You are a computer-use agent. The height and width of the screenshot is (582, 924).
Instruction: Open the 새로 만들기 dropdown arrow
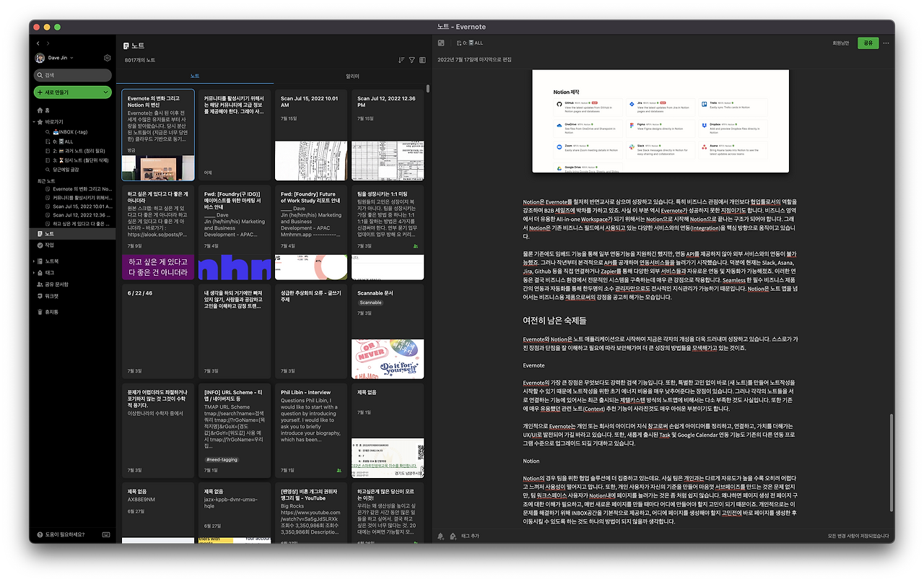coord(106,92)
